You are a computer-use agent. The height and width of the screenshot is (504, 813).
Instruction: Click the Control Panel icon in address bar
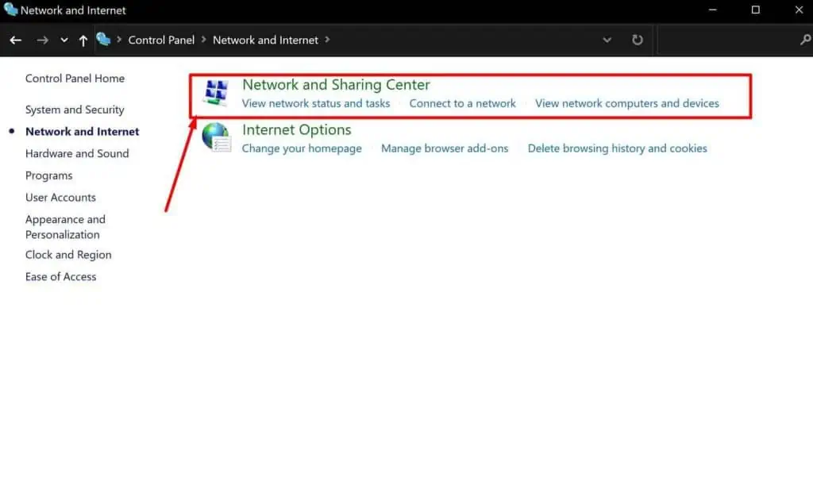[104, 39]
